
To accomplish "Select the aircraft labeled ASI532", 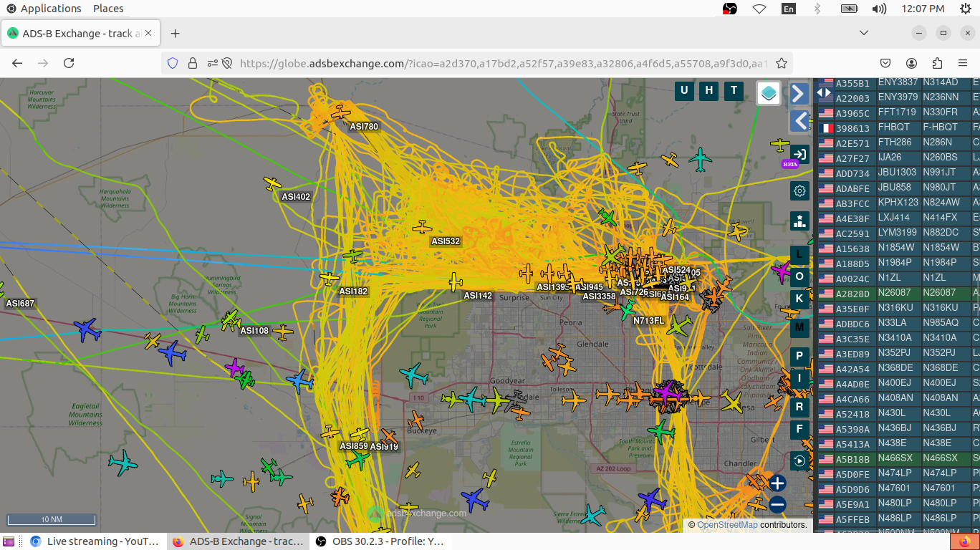I will point(423,228).
